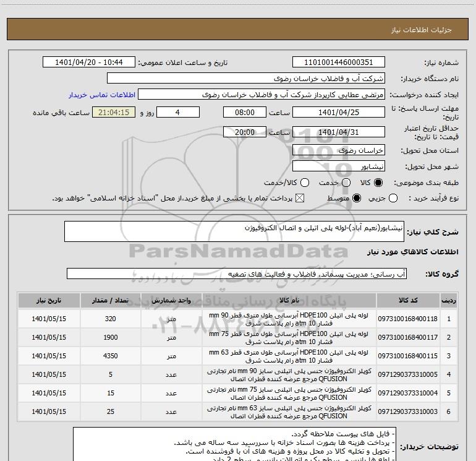Open the اطلاعات تماس خریدار link
The image size is (476, 461).
point(102,95)
